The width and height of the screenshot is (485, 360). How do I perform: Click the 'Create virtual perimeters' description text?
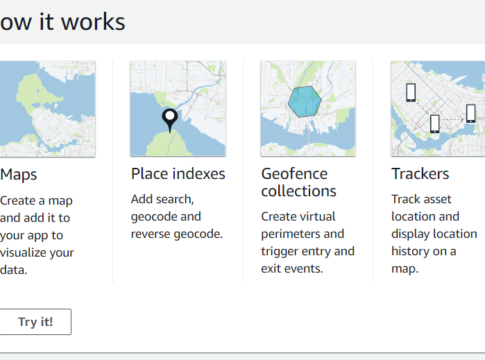[308, 243]
